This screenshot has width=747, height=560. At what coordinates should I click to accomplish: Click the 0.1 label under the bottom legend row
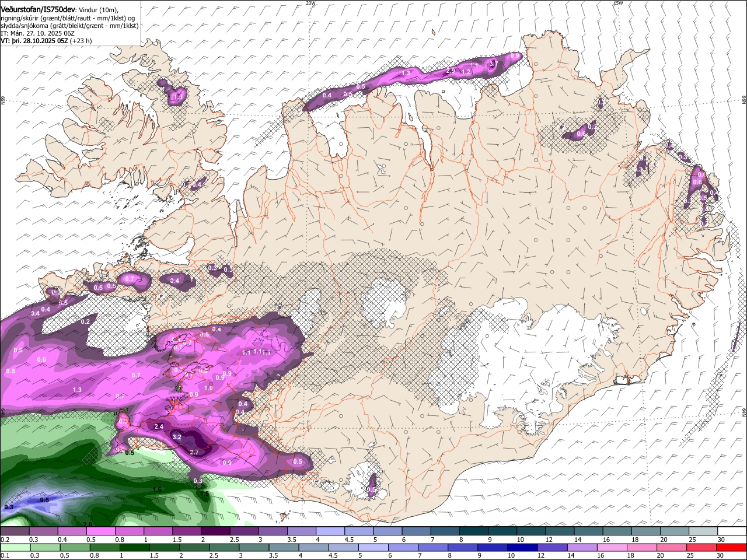coord(5,556)
